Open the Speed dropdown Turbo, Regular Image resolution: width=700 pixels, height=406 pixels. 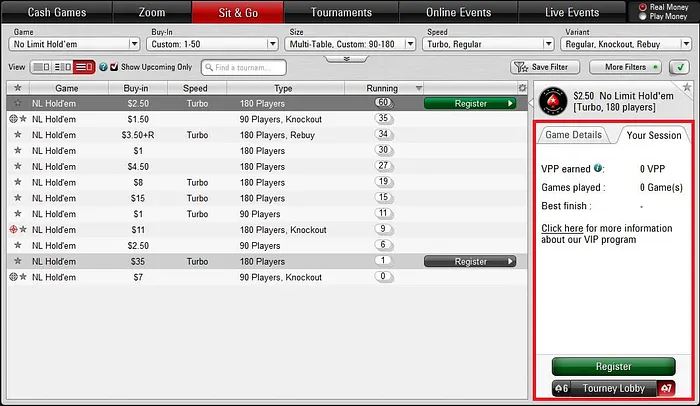point(488,44)
